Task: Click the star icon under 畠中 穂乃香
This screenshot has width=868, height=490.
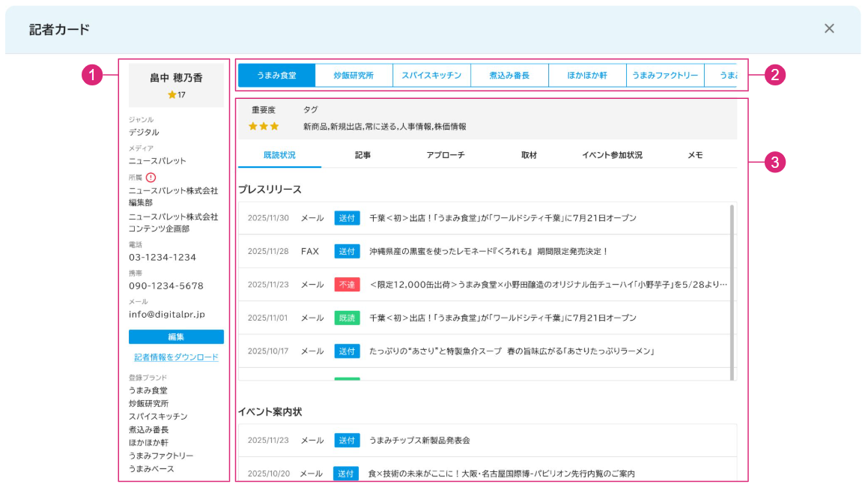Action: pyautogui.click(x=172, y=95)
